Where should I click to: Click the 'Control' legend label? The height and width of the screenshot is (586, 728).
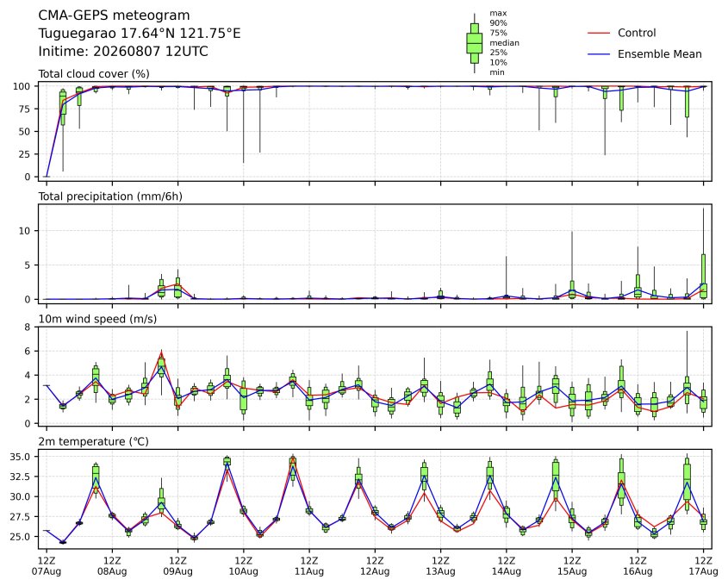[x=637, y=33]
